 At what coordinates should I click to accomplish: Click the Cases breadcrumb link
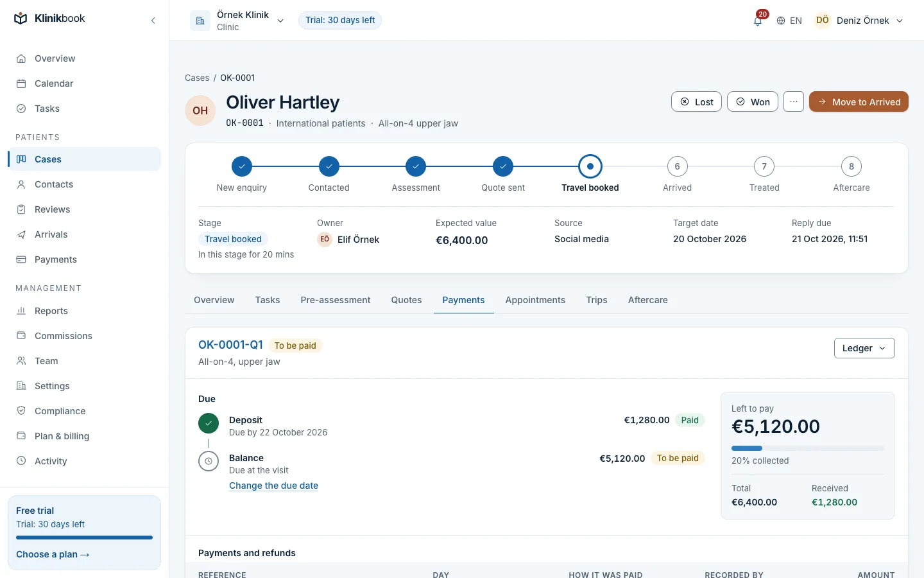(x=197, y=78)
